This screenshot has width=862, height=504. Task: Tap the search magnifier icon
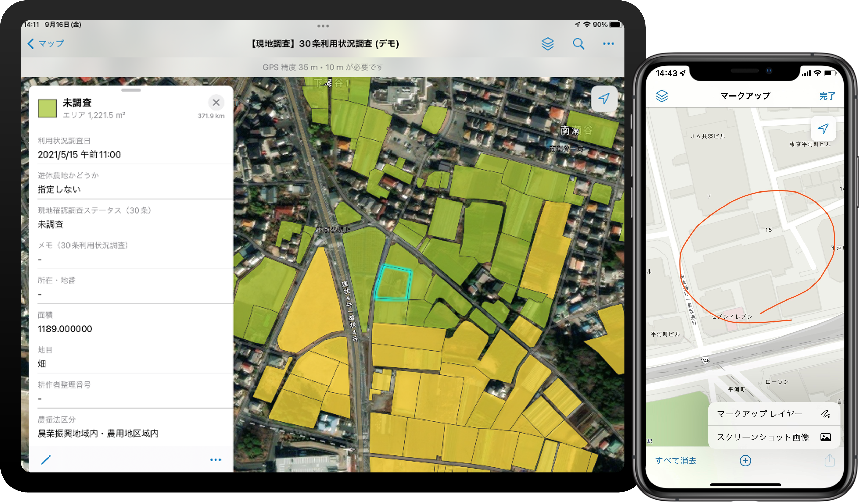[x=578, y=44]
